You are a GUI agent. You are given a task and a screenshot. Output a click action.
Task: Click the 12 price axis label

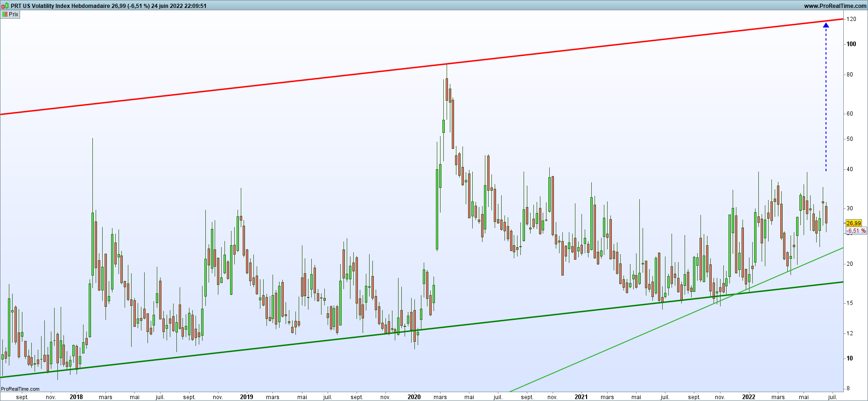(850, 333)
